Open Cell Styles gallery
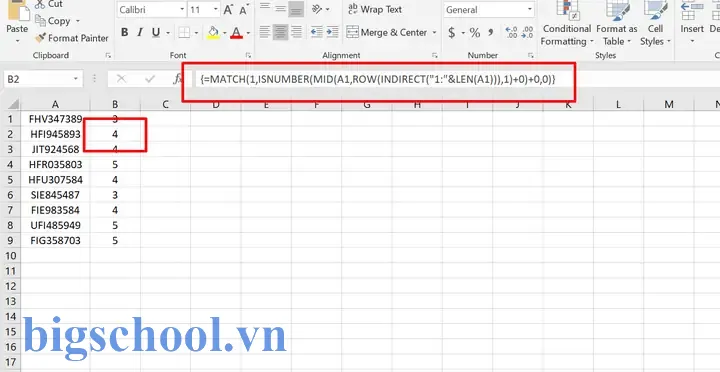 point(655,24)
